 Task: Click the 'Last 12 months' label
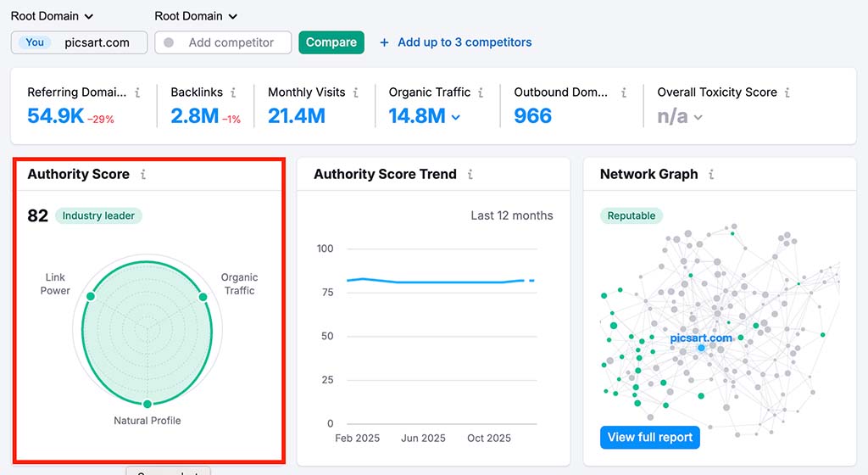(511, 216)
